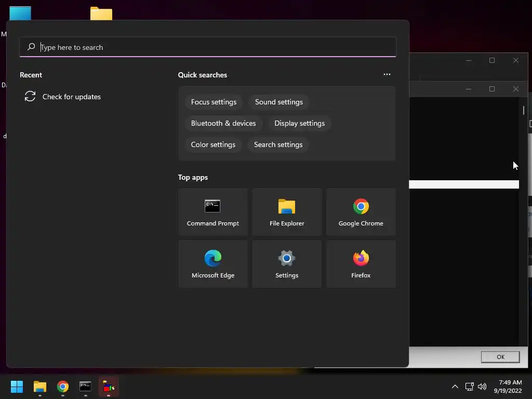Click the Type here to search field

tap(208, 47)
